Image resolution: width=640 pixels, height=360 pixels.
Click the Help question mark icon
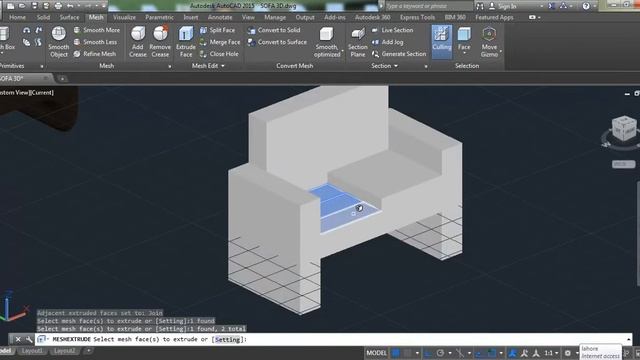pyautogui.click(x=586, y=6)
